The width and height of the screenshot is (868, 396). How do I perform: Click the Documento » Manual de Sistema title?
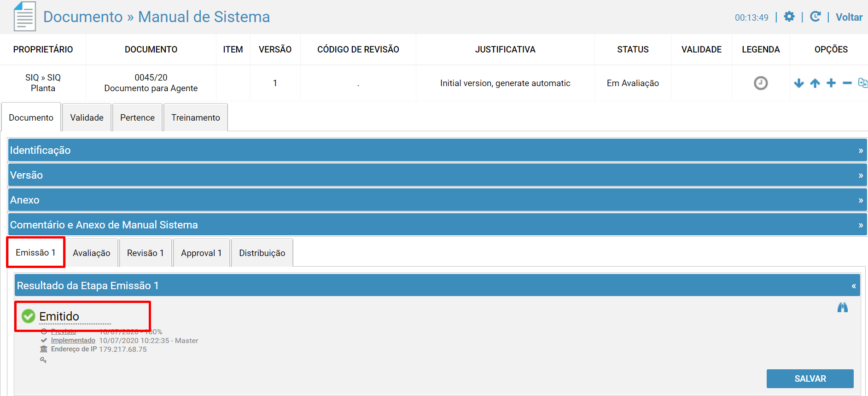click(x=157, y=17)
